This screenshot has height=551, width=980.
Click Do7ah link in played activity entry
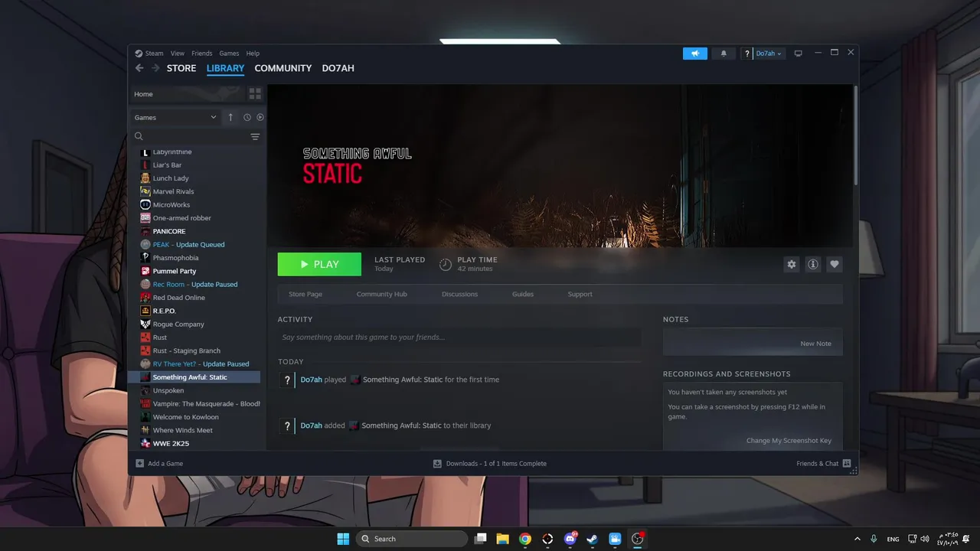[x=311, y=380]
